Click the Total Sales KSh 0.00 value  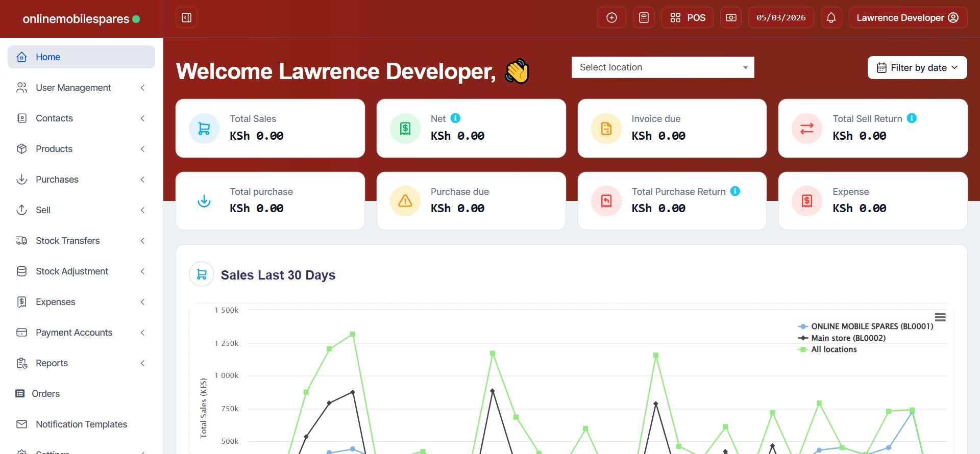257,136
